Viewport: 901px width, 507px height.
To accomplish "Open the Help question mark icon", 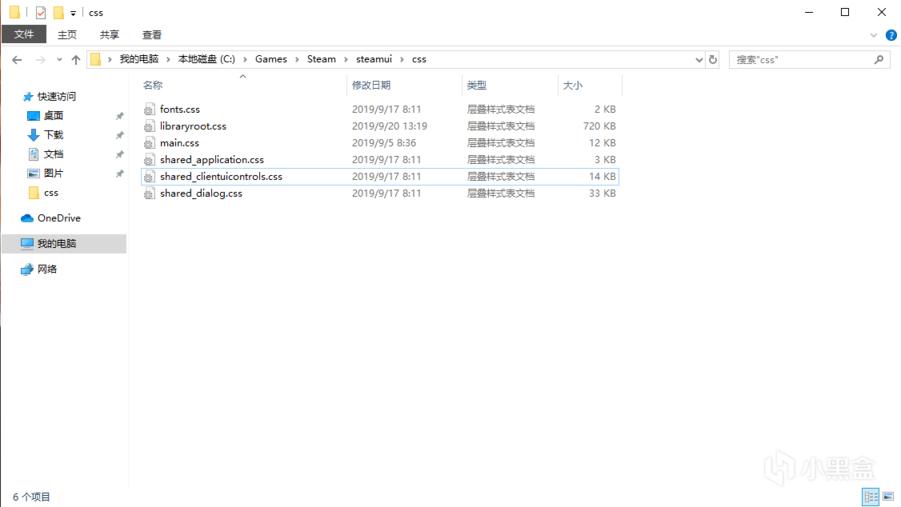I will (x=890, y=35).
